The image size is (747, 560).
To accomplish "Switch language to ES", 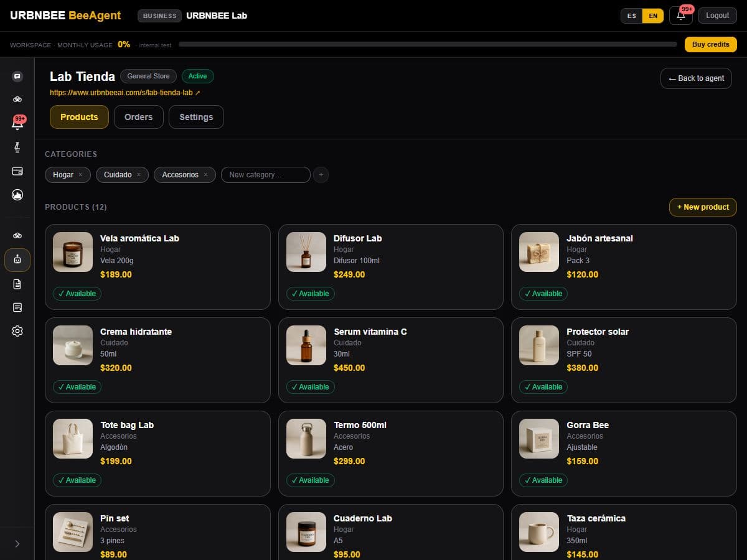I will click(632, 16).
